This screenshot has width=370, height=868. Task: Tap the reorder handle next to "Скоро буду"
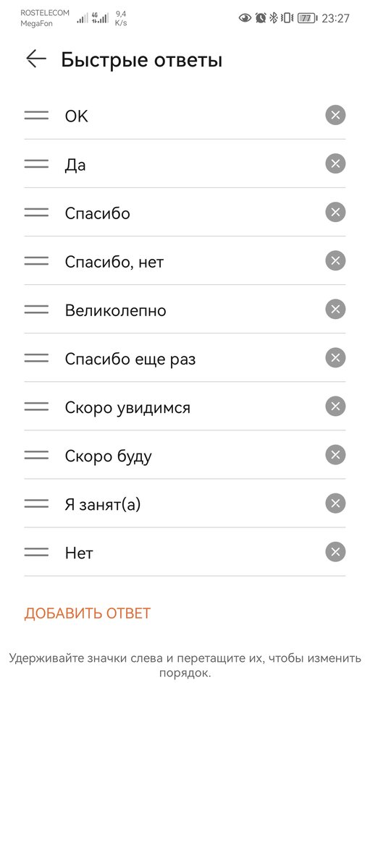tap(36, 455)
